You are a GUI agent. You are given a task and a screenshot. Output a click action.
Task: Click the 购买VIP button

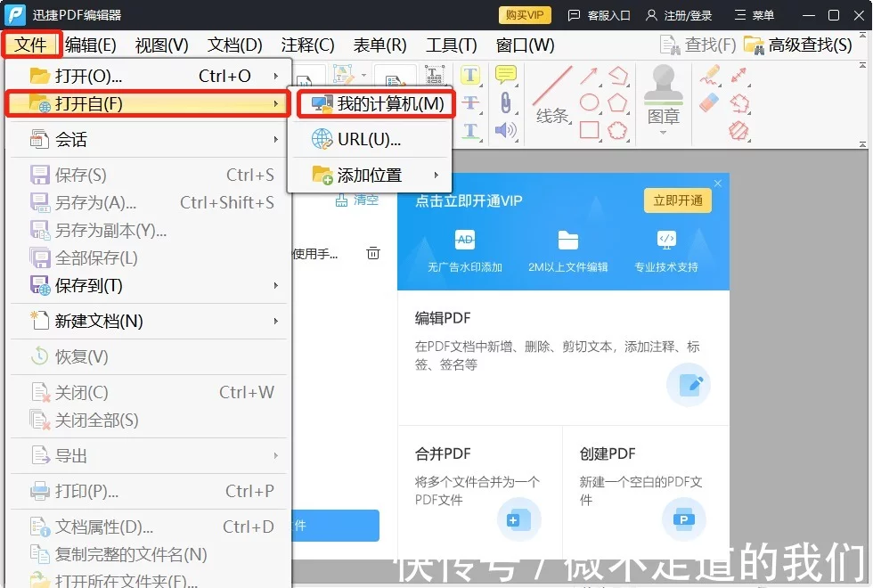(525, 15)
